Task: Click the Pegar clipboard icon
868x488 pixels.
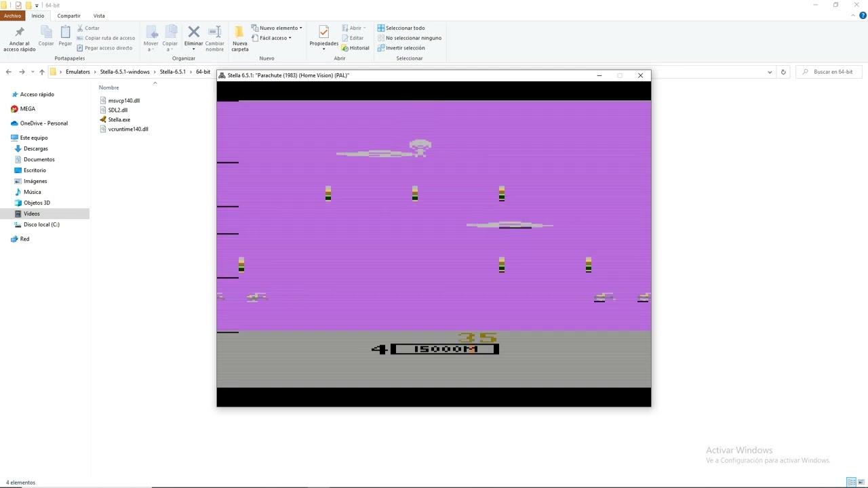Action: click(65, 32)
